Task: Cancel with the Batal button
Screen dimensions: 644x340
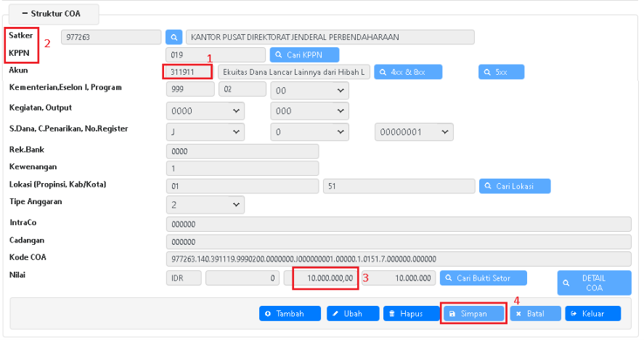Action: 535,313
